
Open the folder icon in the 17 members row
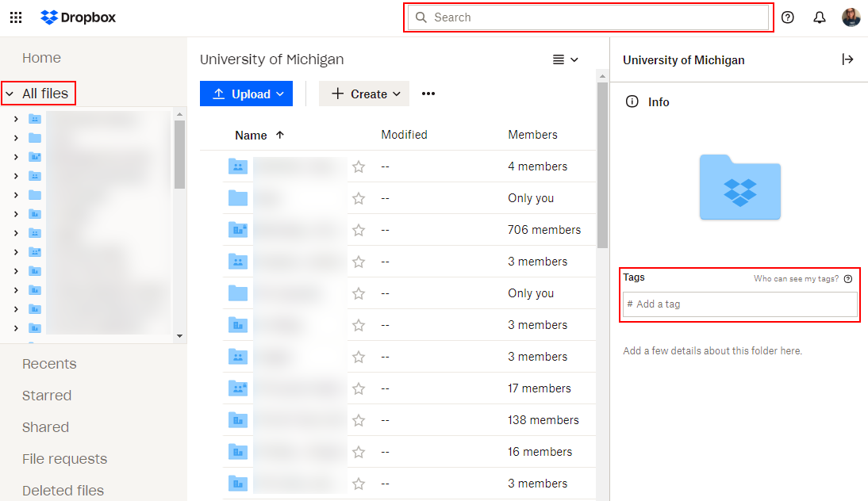tap(238, 388)
